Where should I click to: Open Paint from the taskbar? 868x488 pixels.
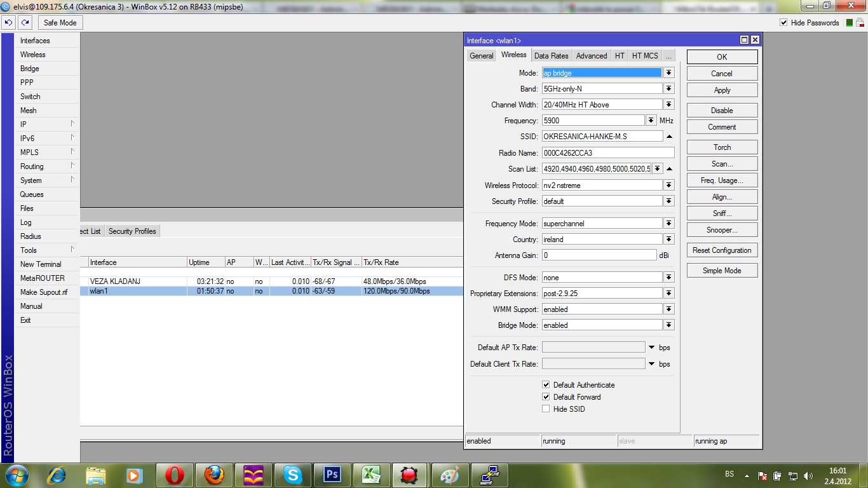click(451, 475)
